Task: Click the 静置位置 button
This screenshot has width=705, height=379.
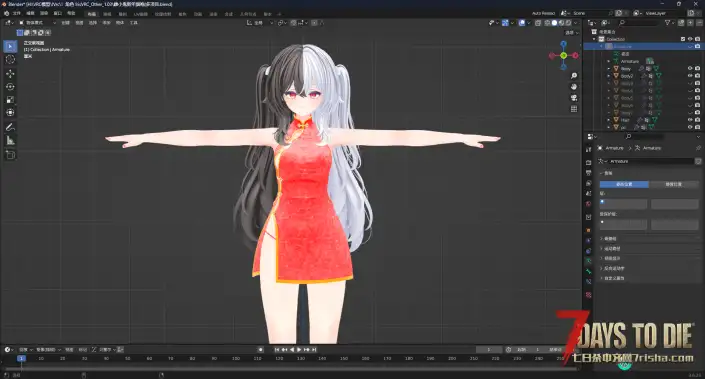Action: point(674,184)
